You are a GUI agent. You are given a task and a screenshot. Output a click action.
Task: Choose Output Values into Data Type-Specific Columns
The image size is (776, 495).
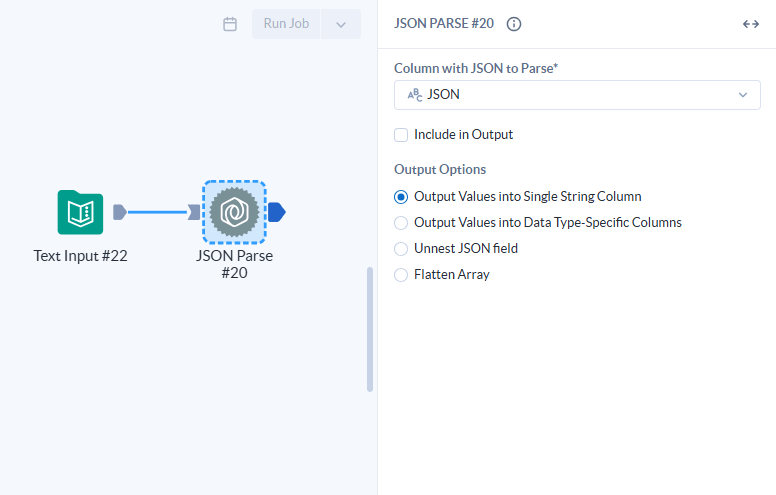click(401, 223)
